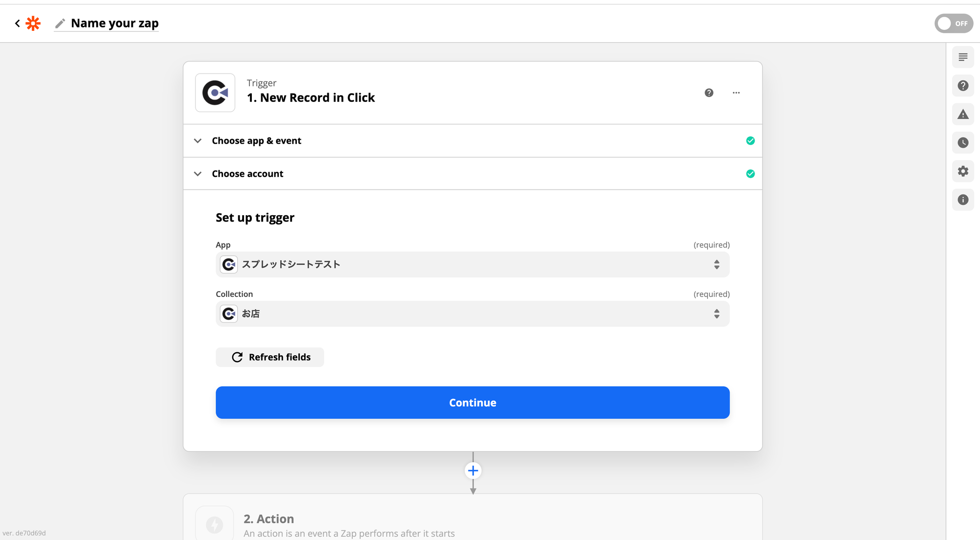Open the Collection dropdown お店
This screenshot has height=540, width=980.
(472, 314)
